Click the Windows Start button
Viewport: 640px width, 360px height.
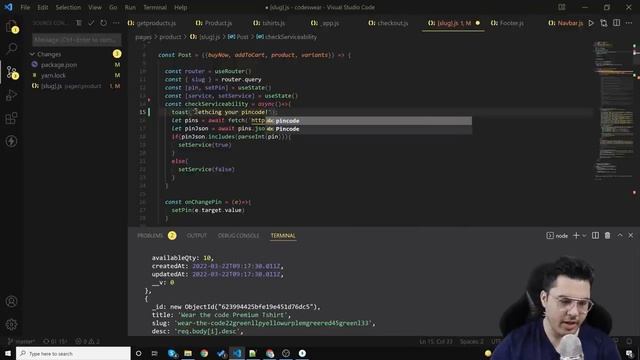point(8,353)
